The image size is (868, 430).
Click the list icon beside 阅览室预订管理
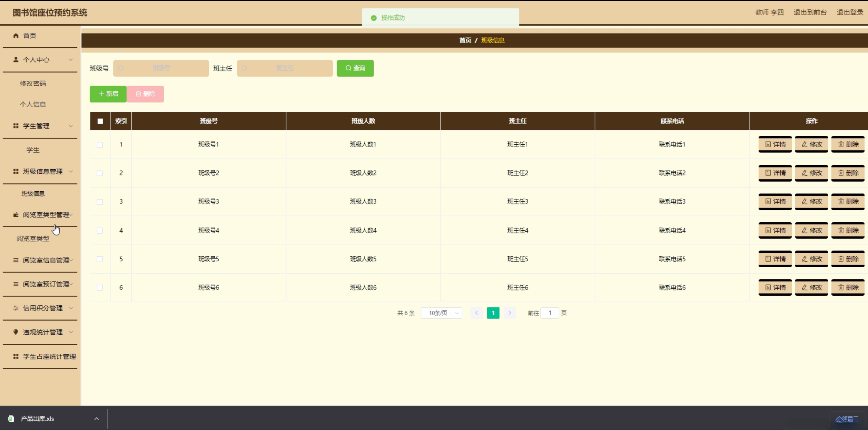coord(16,284)
